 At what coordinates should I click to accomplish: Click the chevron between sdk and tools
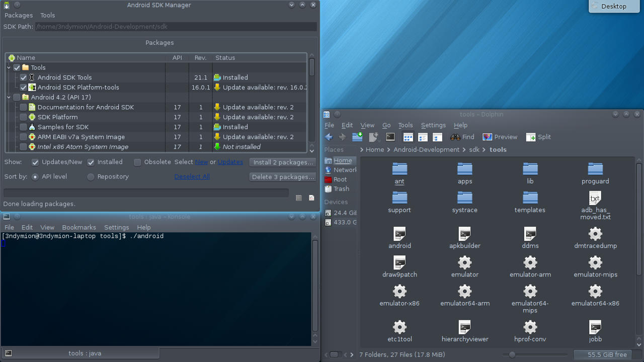tap(485, 150)
